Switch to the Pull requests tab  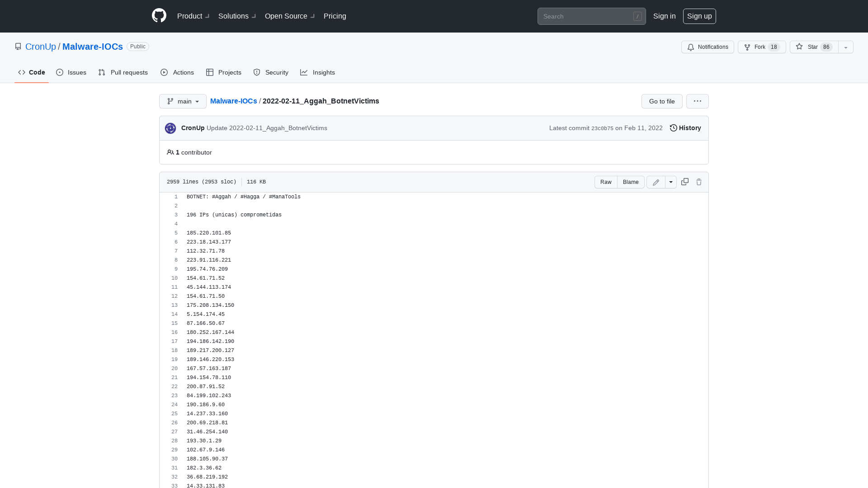123,72
